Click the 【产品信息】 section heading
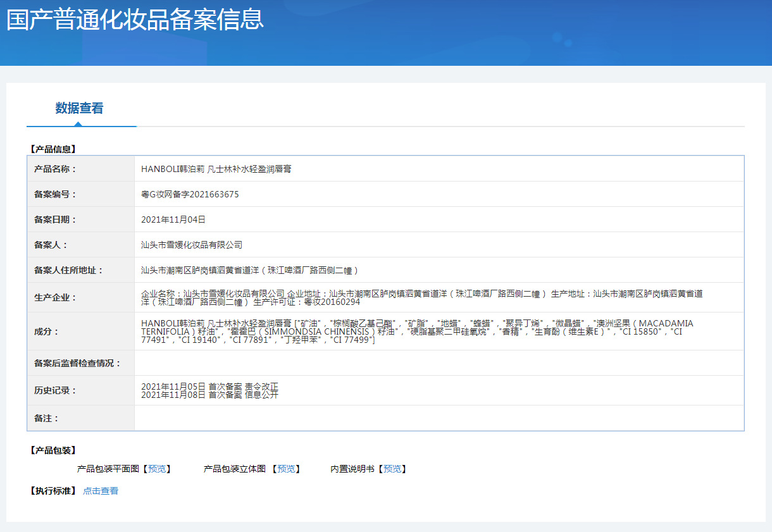772x532 pixels. point(53,149)
